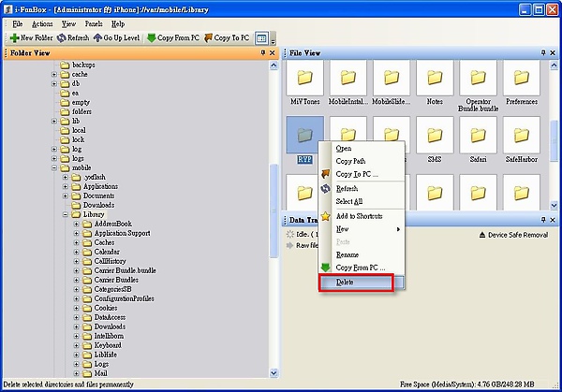Collapse the Library folder tree node
The width and height of the screenshot is (562, 392).
(65, 214)
